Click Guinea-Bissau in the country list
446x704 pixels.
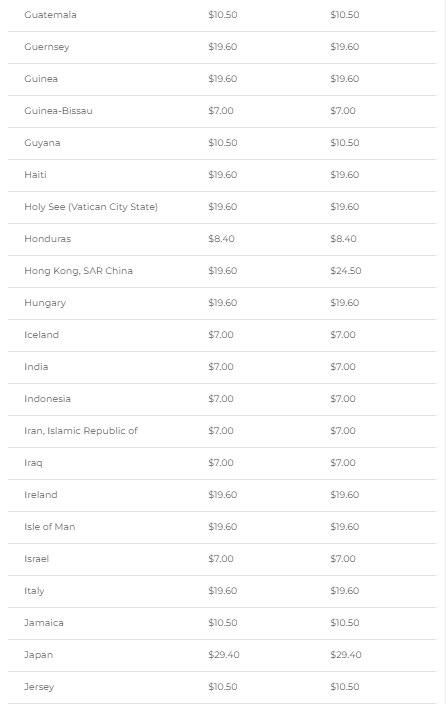(58, 111)
